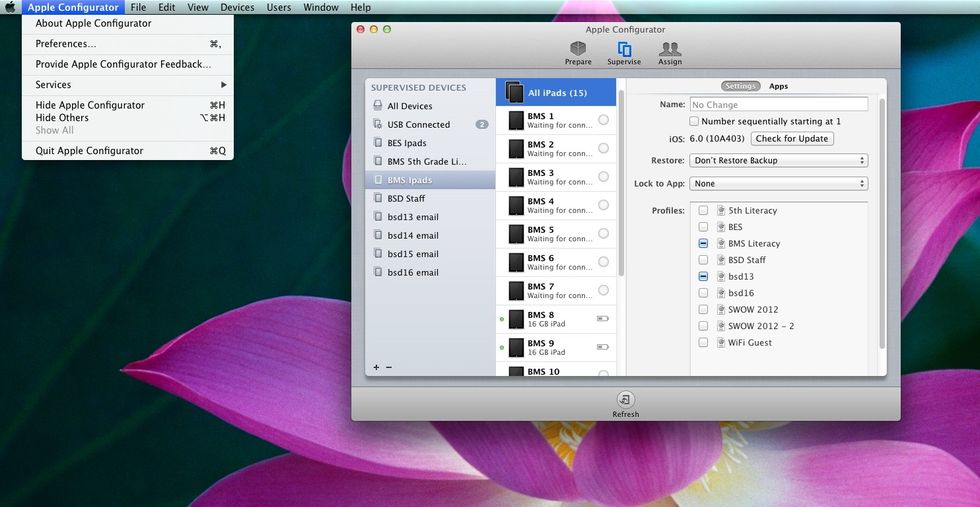Check the WiFi Guest profile checkbox
The image size is (980, 507).
click(703, 343)
